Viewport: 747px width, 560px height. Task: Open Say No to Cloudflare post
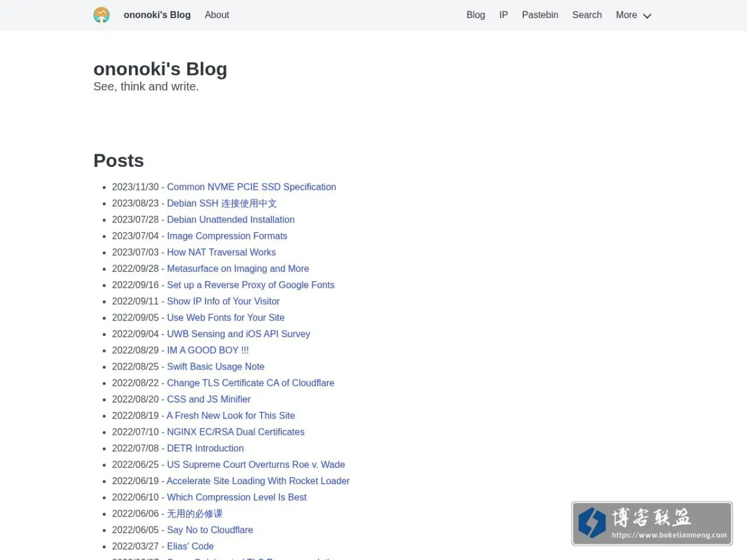[x=210, y=530]
